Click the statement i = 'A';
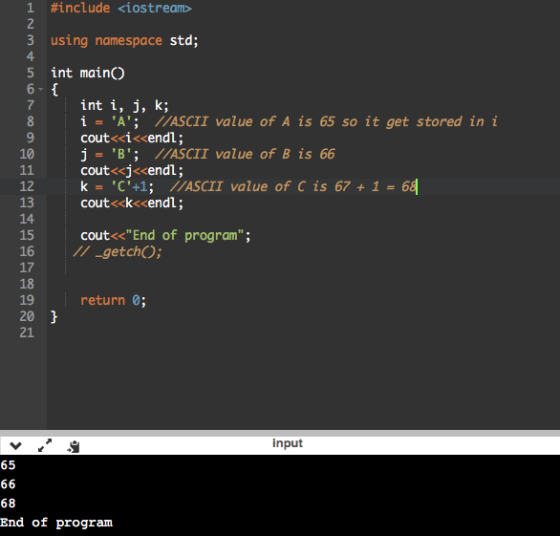Image resolution: width=560 pixels, height=536 pixels. [x=110, y=121]
